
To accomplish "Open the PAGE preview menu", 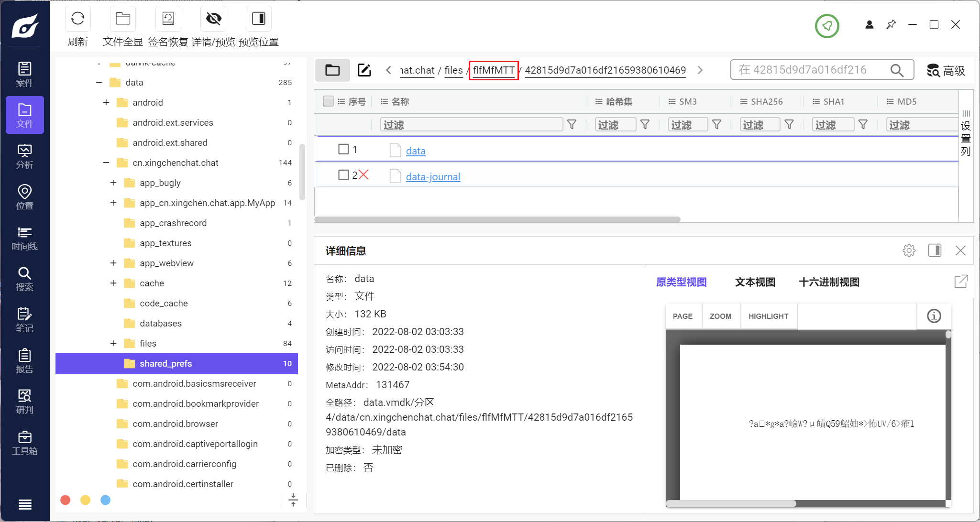I will (683, 316).
